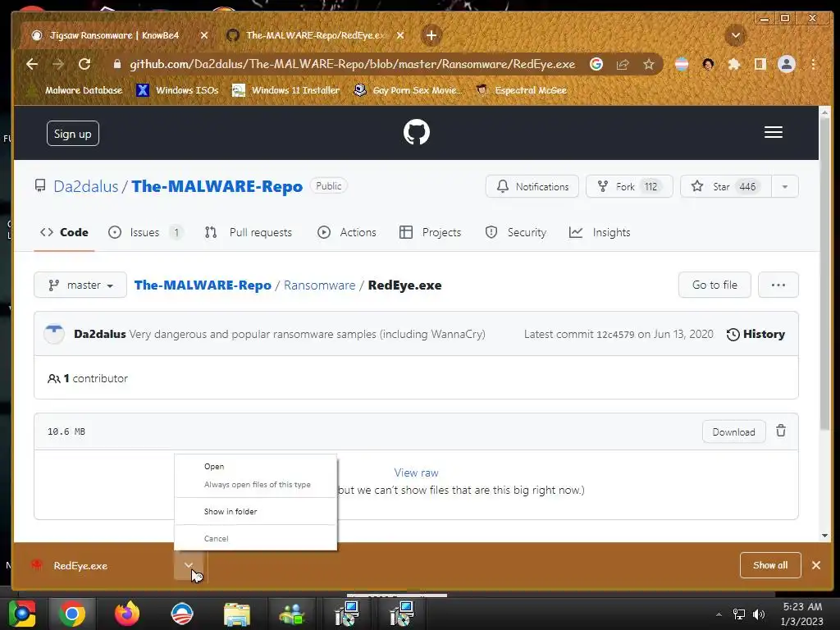Image resolution: width=840 pixels, height=630 pixels.
Task: Click the browser back arrow
Action: 32,64
